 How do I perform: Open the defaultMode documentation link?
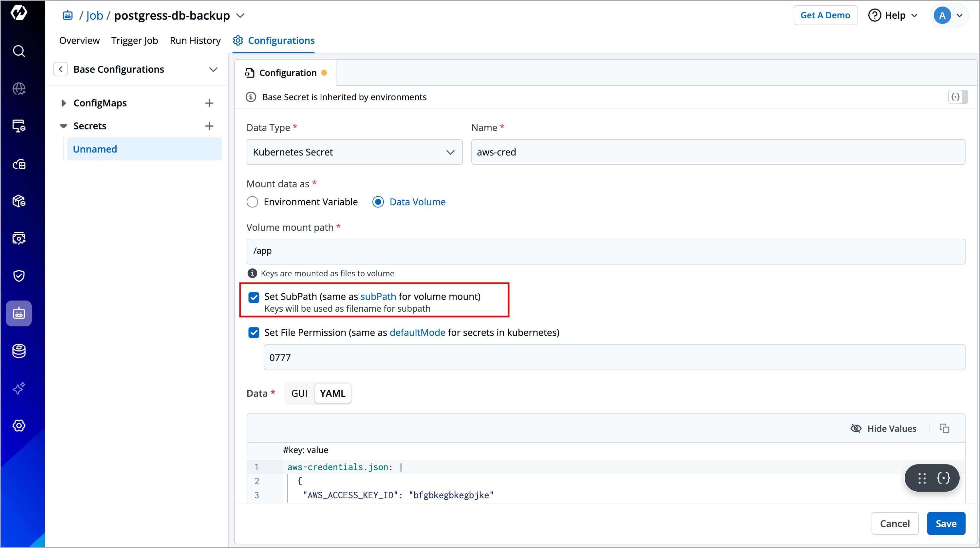pos(417,333)
